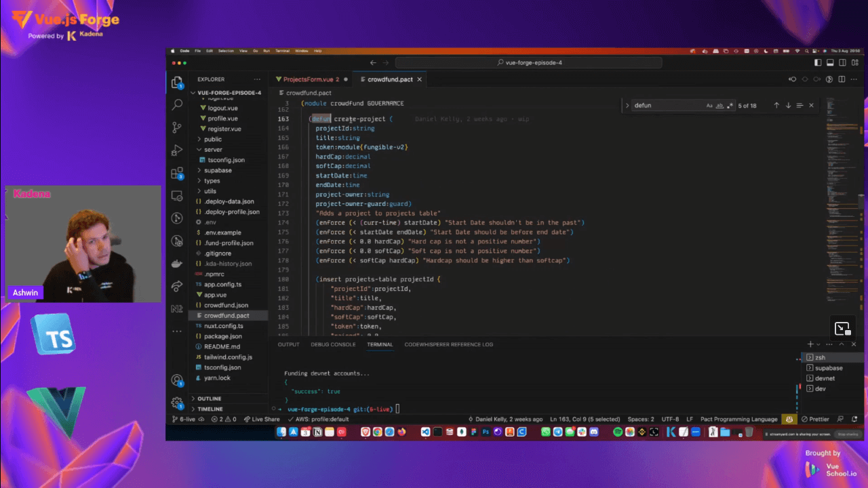Expand the OUTLINE section
The width and height of the screenshot is (868, 488).
click(209, 399)
